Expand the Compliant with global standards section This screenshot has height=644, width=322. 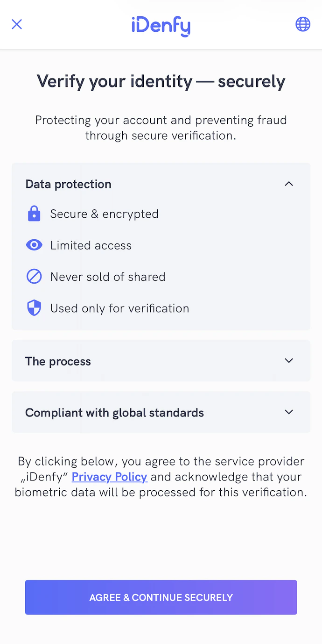(161, 412)
